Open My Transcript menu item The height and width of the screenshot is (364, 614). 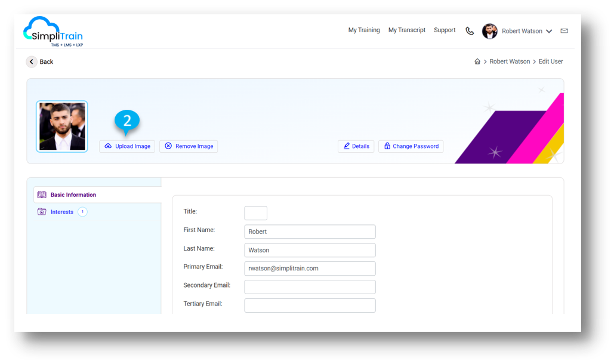pos(407,30)
